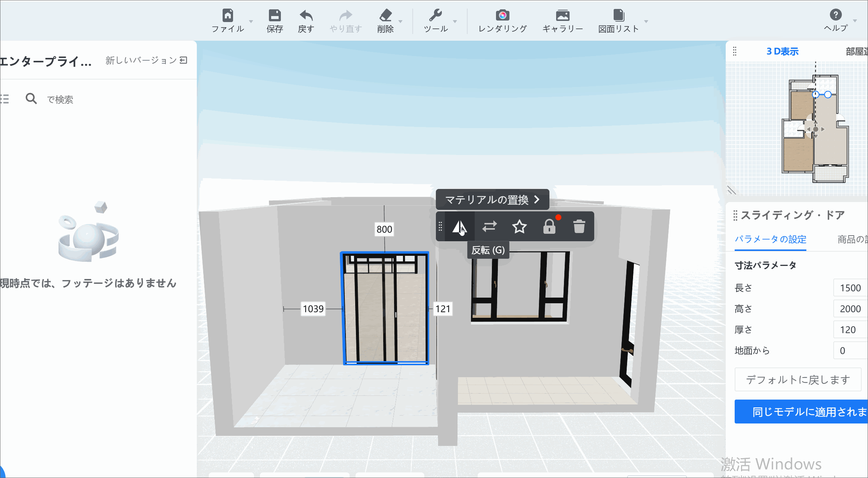Image resolution: width=868 pixels, height=478 pixels.
Task: Click the 戻す undo icon
Action: click(x=306, y=16)
